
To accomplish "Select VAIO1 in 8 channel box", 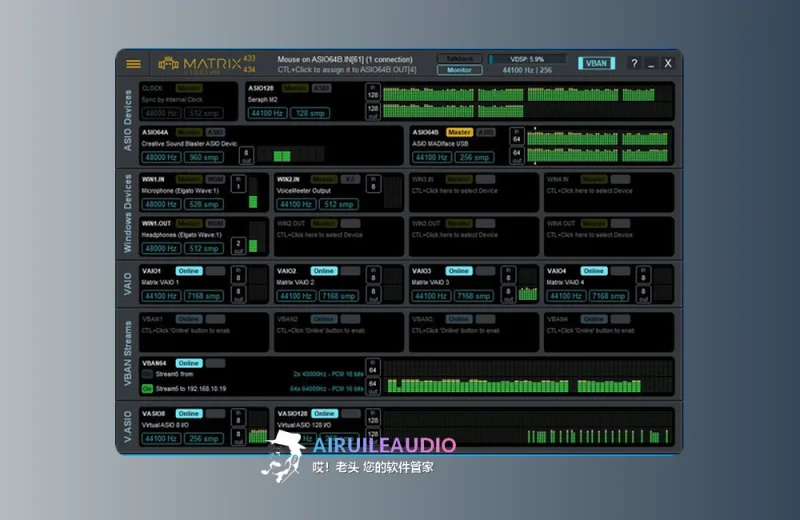I will click(x=238, y=275).
